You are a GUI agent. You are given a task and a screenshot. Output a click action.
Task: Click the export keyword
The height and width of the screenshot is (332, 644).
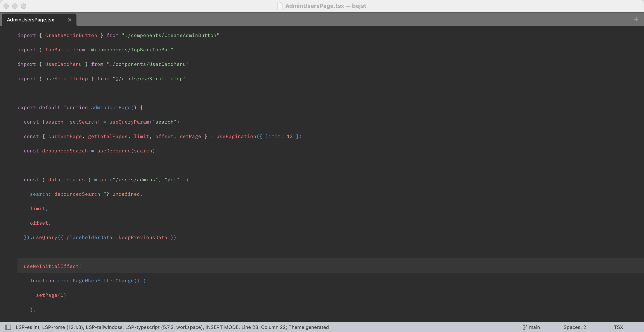click(27, 107)
